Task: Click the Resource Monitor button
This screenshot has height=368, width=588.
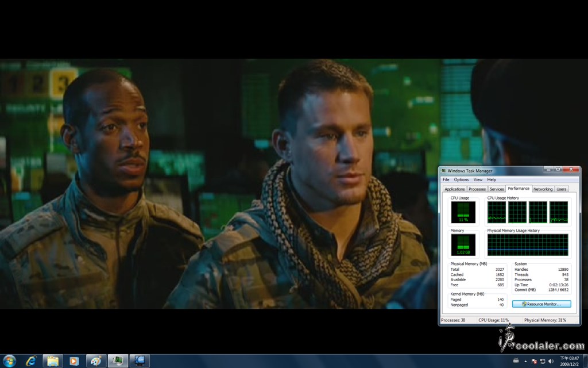Action: click(541, 304)
